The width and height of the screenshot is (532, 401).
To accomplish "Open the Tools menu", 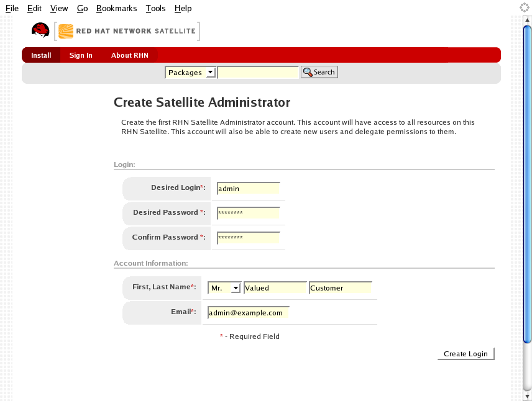I will coord(155,8).
